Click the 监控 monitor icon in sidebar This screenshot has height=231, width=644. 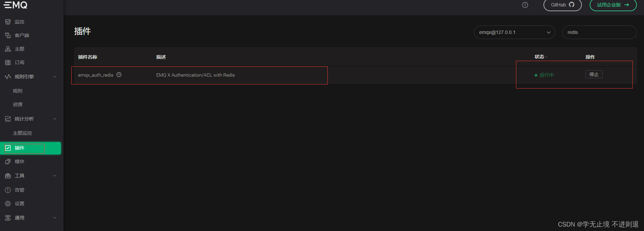pos(8,22)
